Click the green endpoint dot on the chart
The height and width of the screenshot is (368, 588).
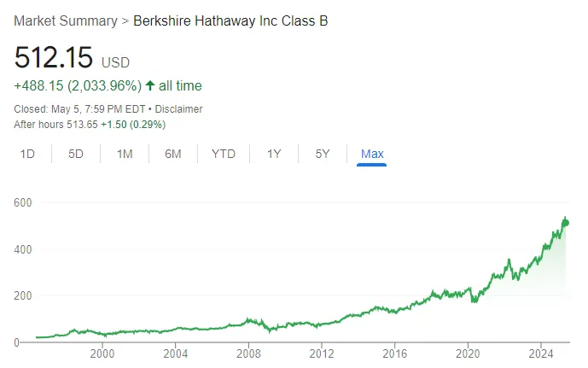click(x=565, y=224)
